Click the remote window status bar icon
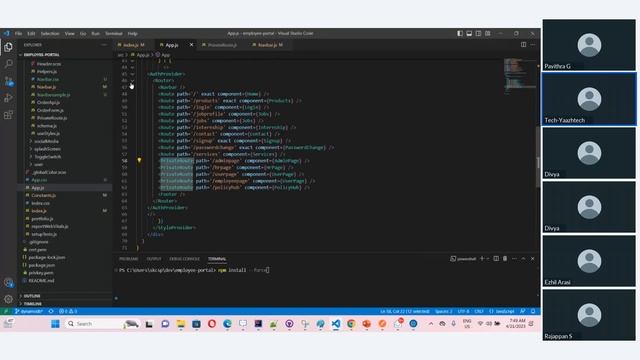The height and width of the screenshot is (360, 640). click(x=6, y=311)
